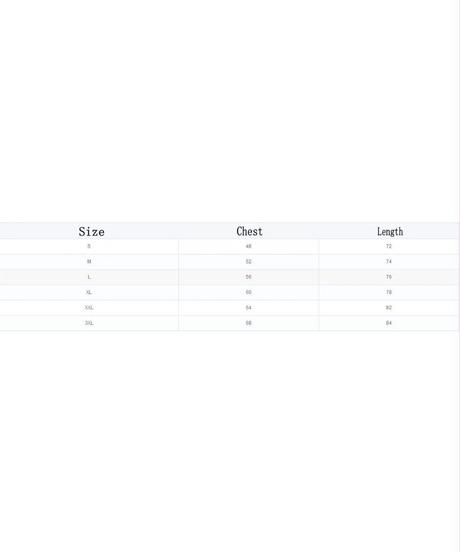
Task: Click the Chest value in M row
Action: [x=248, y=262]
